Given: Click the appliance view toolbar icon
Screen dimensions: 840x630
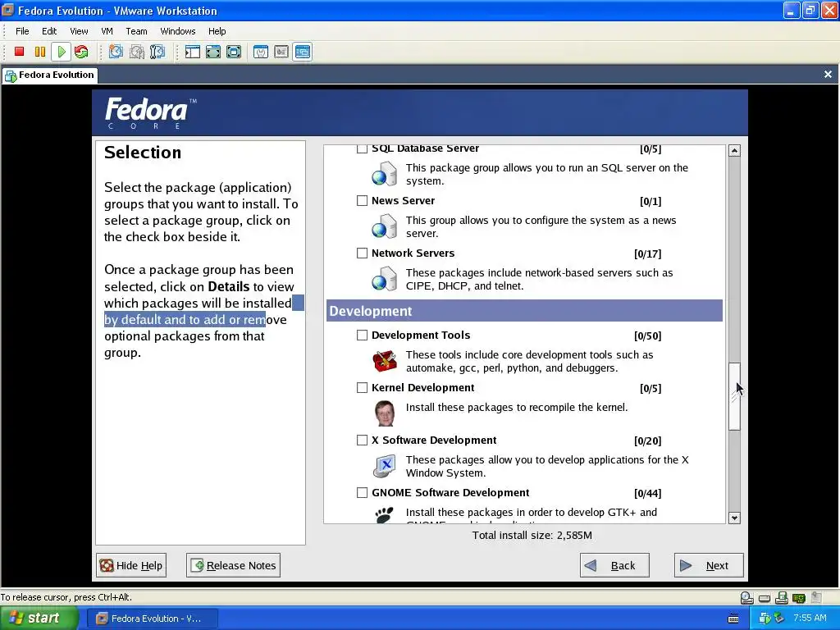Looking at the screenshot, I should tap(281, 52).
